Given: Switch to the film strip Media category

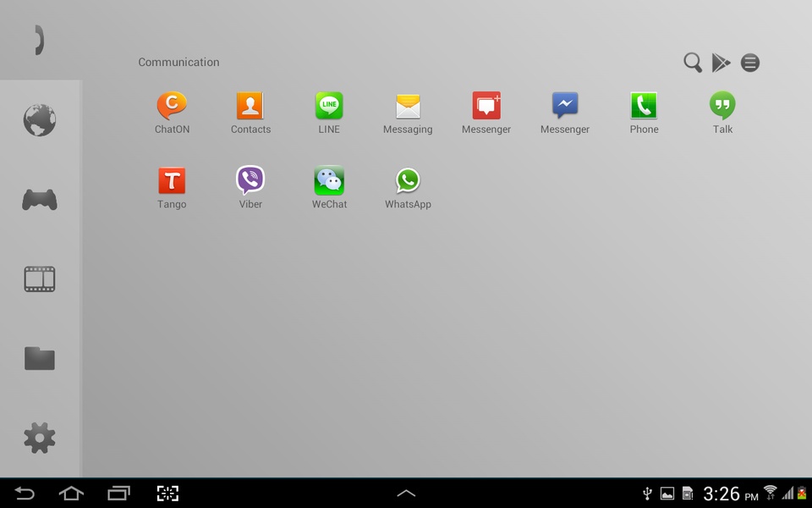Looking at the screenshot, I should [40, 279].
